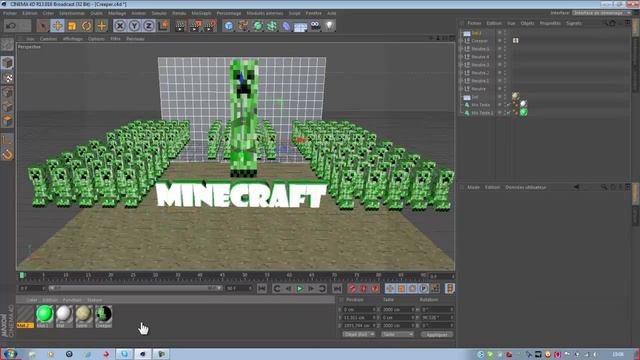Open the MoGraph menu
The width and height of the screenshot is (640, 360).
pyautogui.click(x=201, y=13)
